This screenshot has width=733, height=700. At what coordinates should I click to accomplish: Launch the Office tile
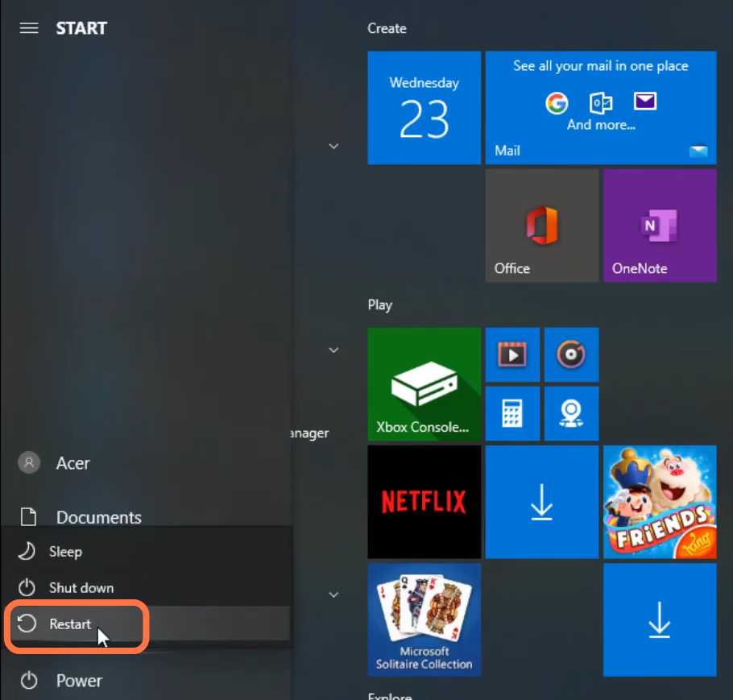pos(542,226)
